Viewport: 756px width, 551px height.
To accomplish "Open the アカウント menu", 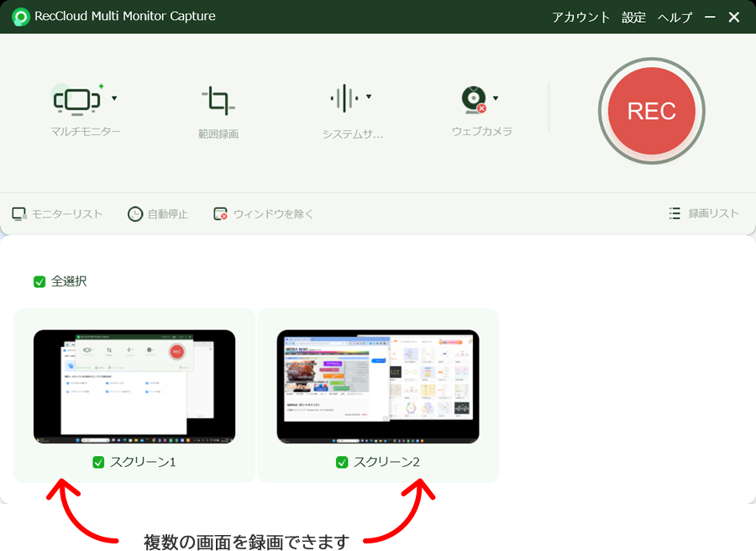I will click(x=581, y=18).
